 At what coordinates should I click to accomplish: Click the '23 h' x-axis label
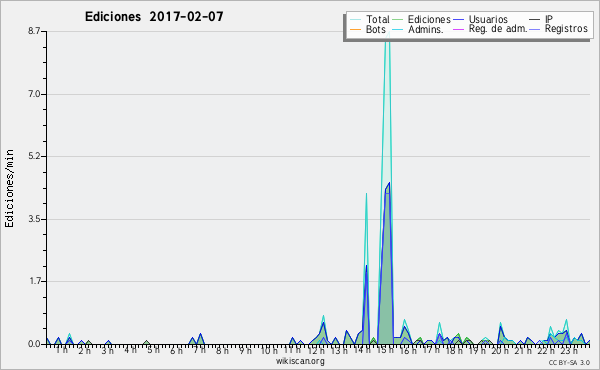(569, 350)
